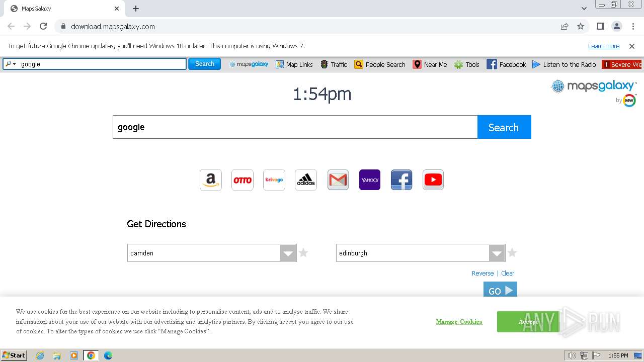Open Near Me toolbar item
Viewport: 644px width, 362px height.
[x=430, y=64]
